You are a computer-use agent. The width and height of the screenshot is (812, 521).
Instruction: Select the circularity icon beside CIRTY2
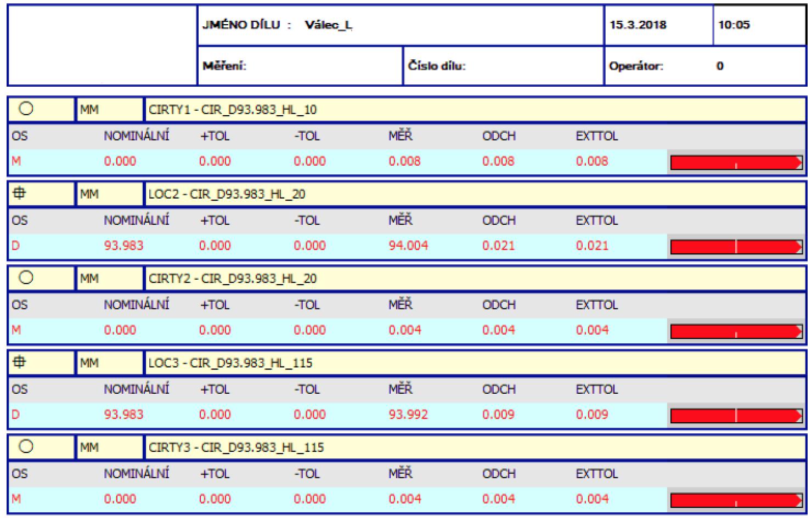[26, 278]
